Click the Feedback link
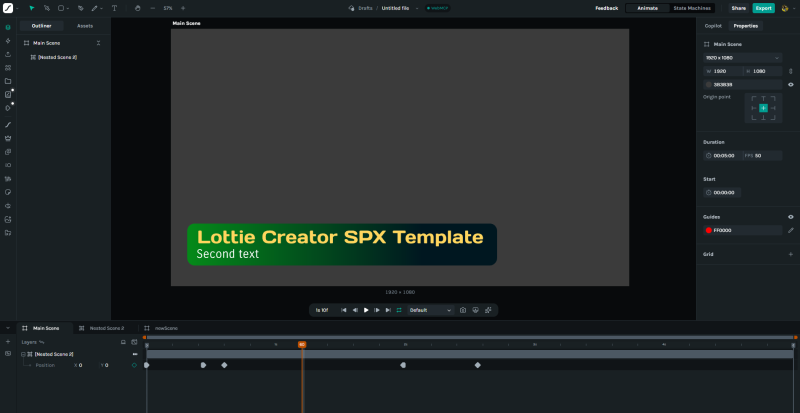Image resolution: width=800 pixels, height=413 pixels. click(x=607, y=8)
